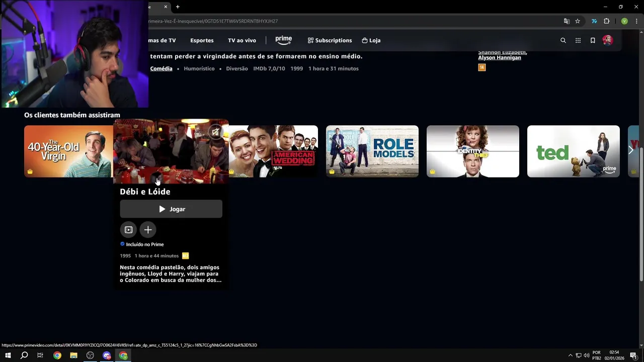Image resolution: width=644 pixels, height=362 pixels.
Task: Play the trailer for Débi e Lóide
Action: (128, 230)
